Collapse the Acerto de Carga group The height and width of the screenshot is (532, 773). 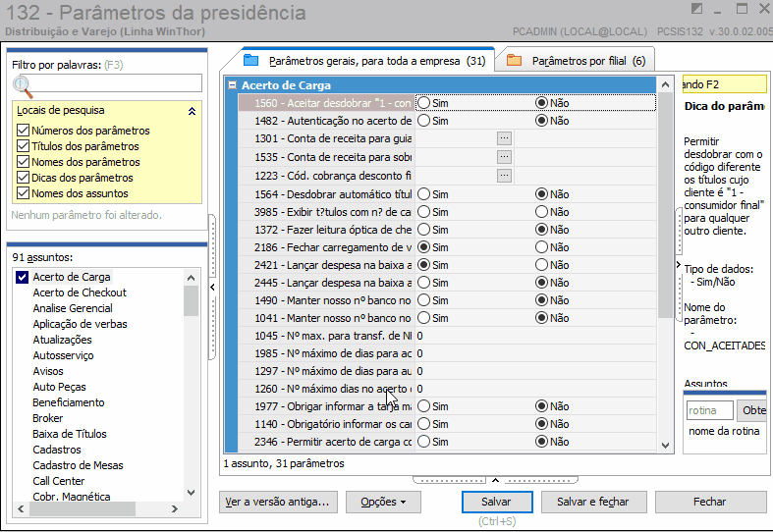tap(232, 85)
